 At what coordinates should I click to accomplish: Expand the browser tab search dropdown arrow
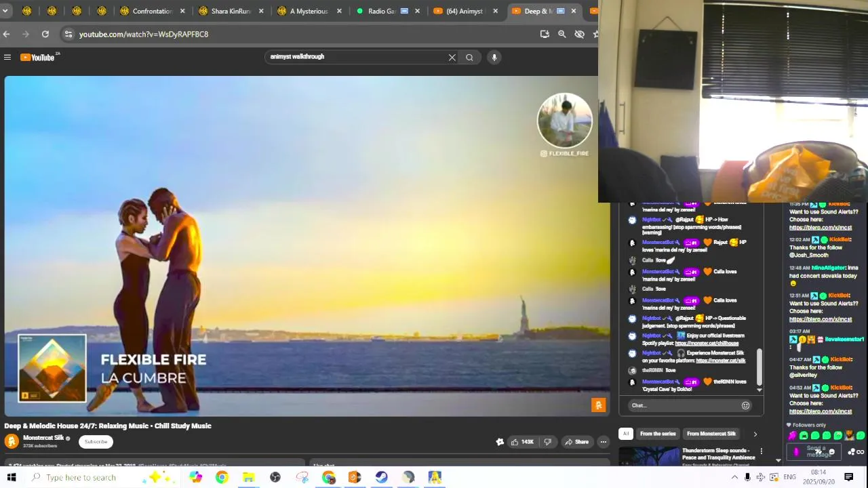pos(5,11)
